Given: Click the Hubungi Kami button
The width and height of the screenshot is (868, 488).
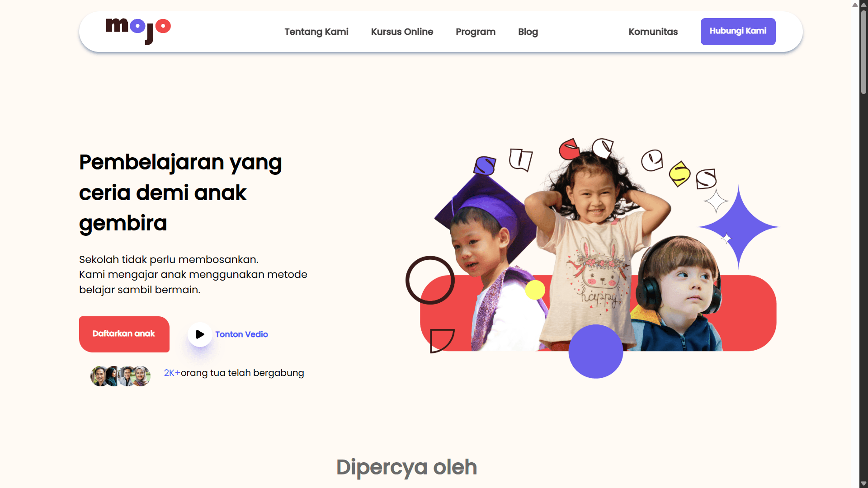Looking at the screenshot, I should pyautogui.click(x=738, y=31).
